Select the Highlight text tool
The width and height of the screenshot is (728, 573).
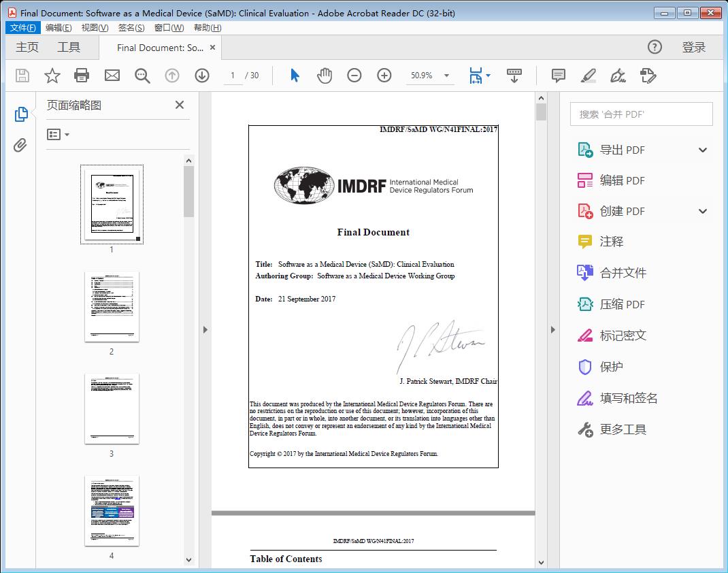(x=589, y=76)
